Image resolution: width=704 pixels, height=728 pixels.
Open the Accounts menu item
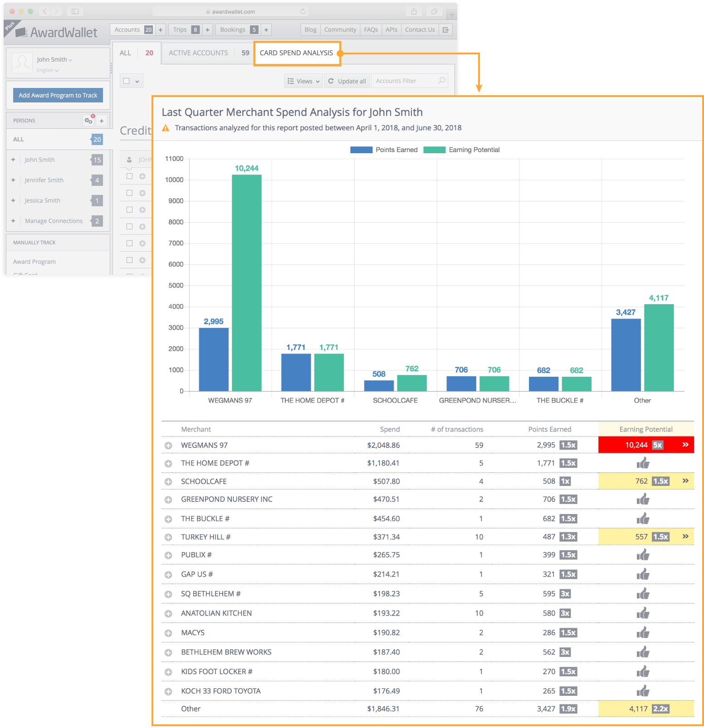tap(132, 30)
